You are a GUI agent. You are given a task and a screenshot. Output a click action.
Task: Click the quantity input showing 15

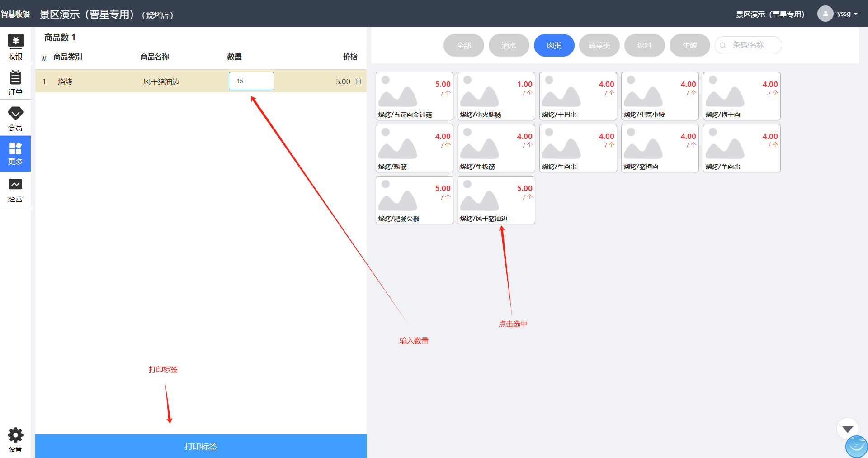251,81
